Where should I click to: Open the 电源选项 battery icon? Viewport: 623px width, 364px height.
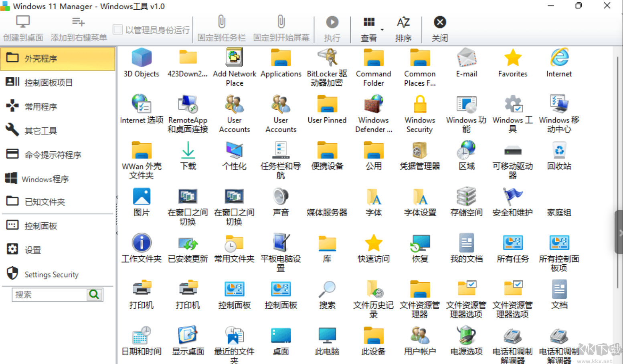click(466, 335)
